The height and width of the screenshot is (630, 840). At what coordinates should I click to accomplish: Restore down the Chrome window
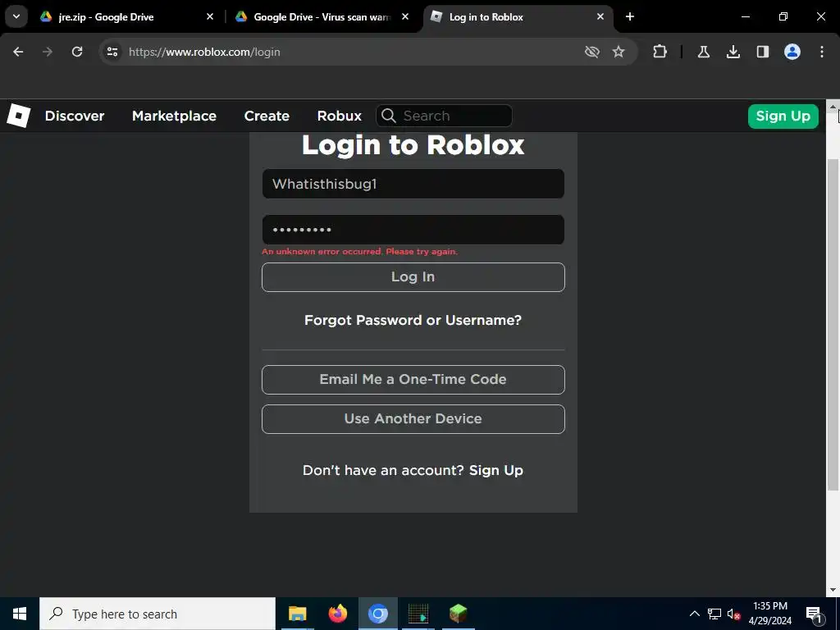(x=783, y=16)
